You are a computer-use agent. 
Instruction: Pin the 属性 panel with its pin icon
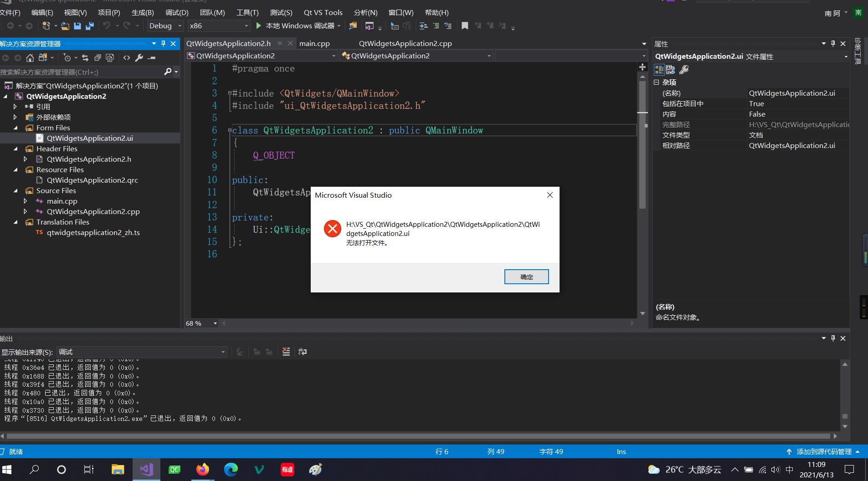[x=833, y=44]
